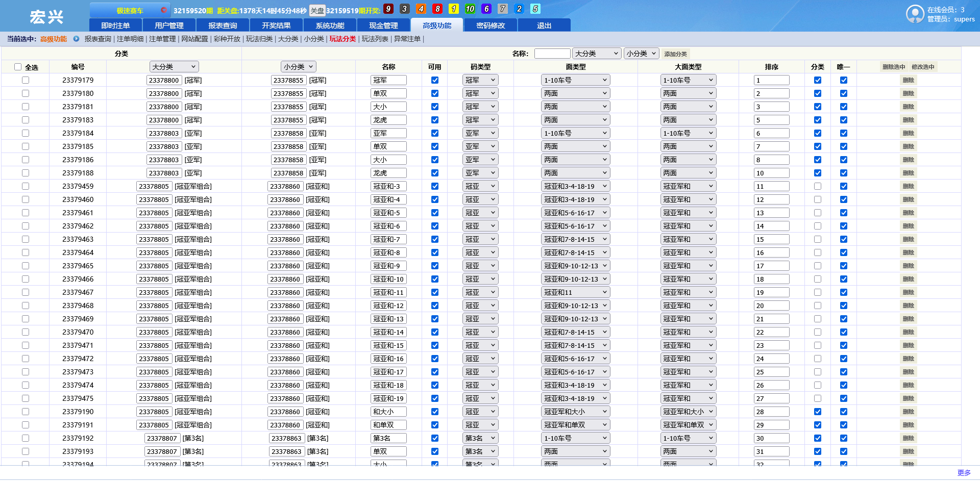The image size is (980, 483).
Task: Click the blue-purple number 6 ball
Action: pyautogui.click(x=486, y=9)
